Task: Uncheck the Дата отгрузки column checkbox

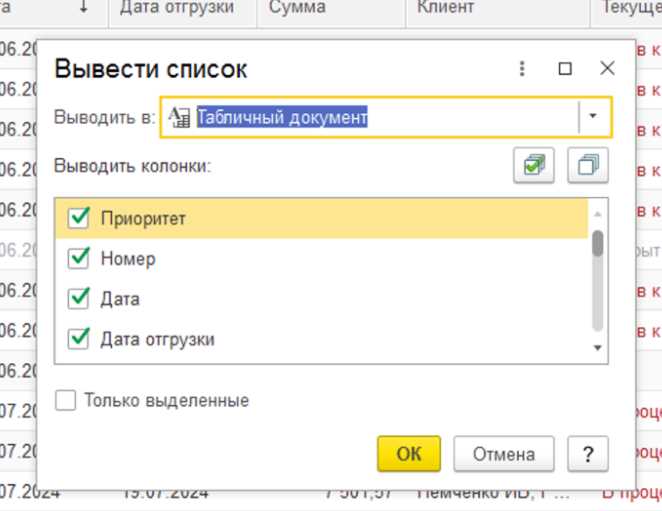Action: [x=79, y=339]
